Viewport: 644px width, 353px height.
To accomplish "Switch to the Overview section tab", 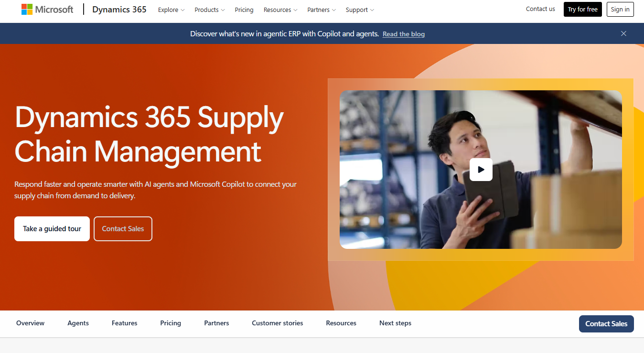I will click(x=30, y=323).
